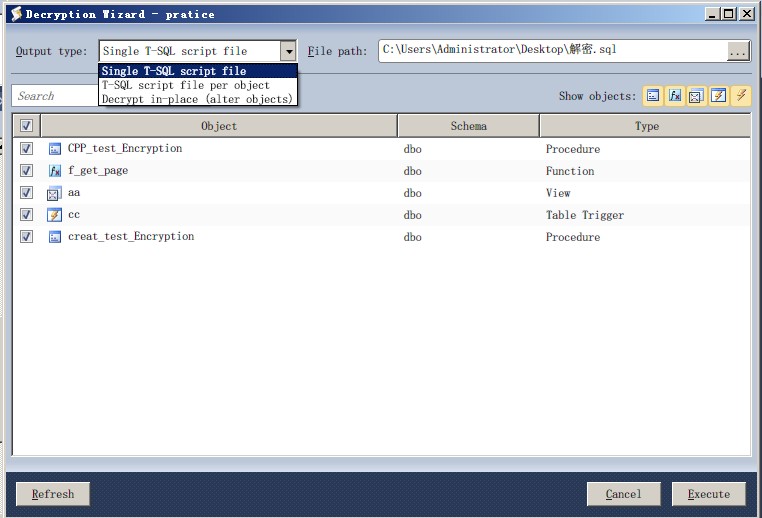This screenshot has width=762, height=518.
Task: Click the procedure icon beside creat_test_Encryption
Action: click(55, 237)
